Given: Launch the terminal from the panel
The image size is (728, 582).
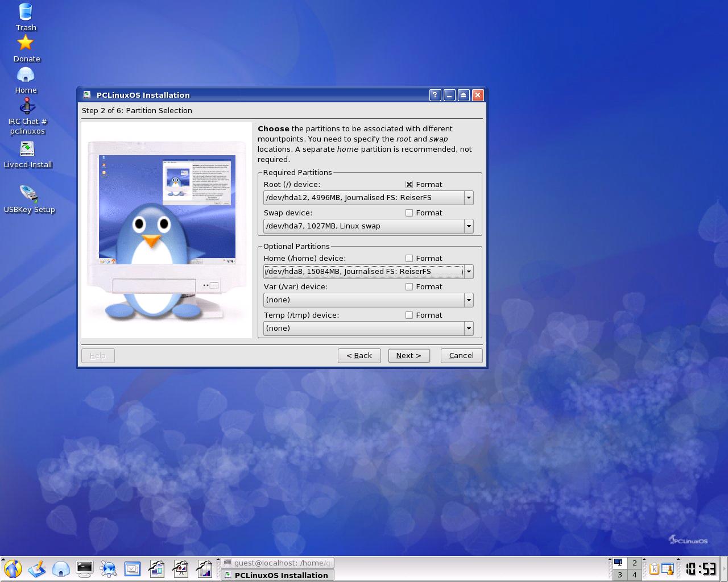Looking at the screenshot, I should click(x=85, y=568).
